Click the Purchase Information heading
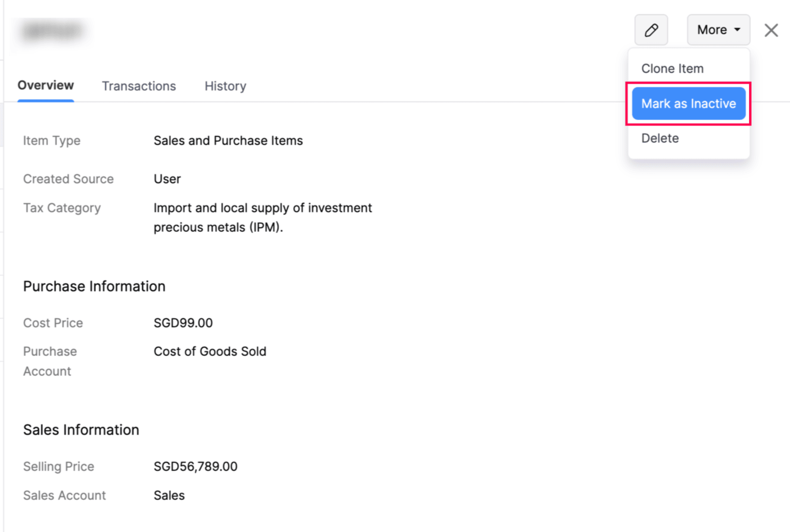 tap(94, 287)
